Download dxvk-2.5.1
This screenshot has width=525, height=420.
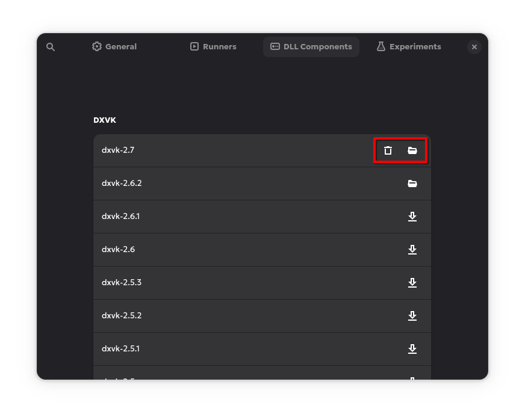tap(412, 349)
